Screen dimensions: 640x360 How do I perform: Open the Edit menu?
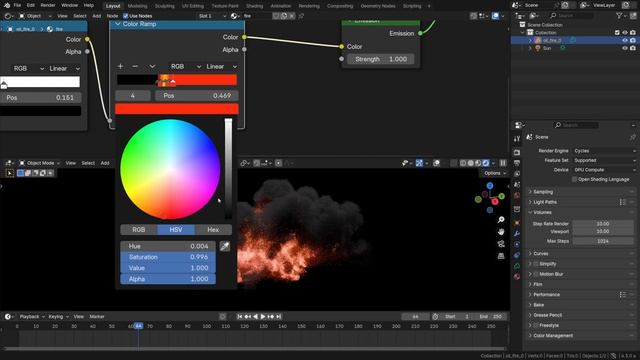pyautogui.click(x=31, y=6)
